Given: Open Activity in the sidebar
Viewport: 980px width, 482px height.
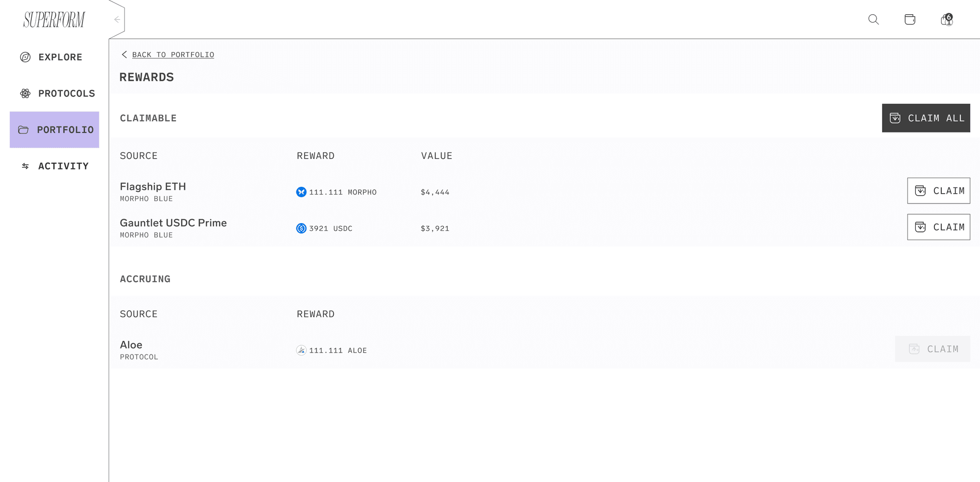Looking at the screenshot, I should pos(54,166).
